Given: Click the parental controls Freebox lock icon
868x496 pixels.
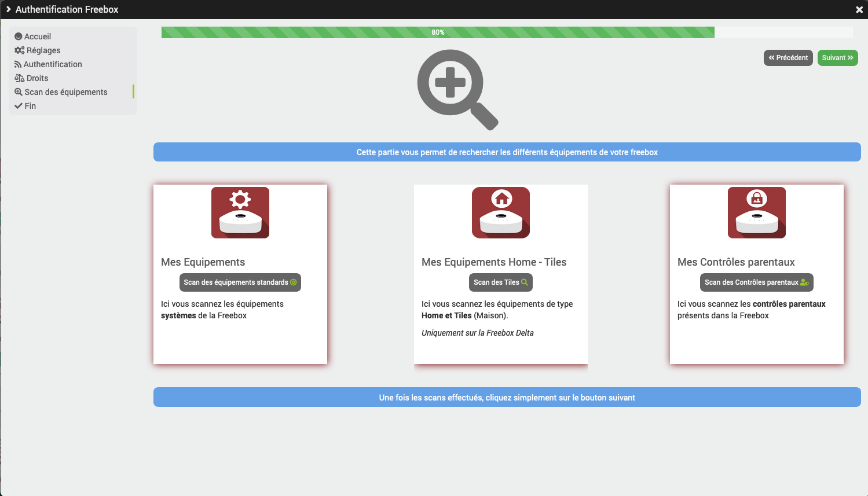Looking at the screenshot, I should point(757,212).
